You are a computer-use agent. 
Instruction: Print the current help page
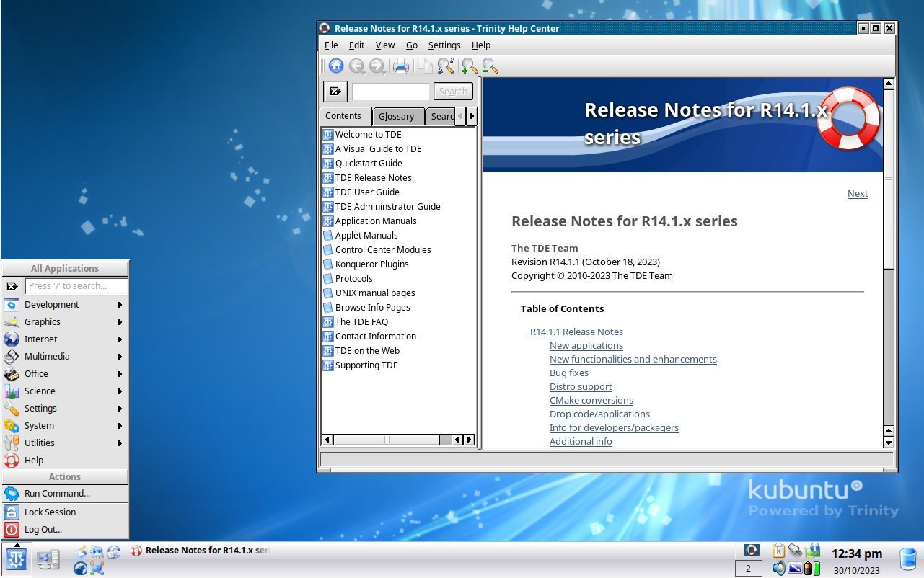(x=401, y=66)
